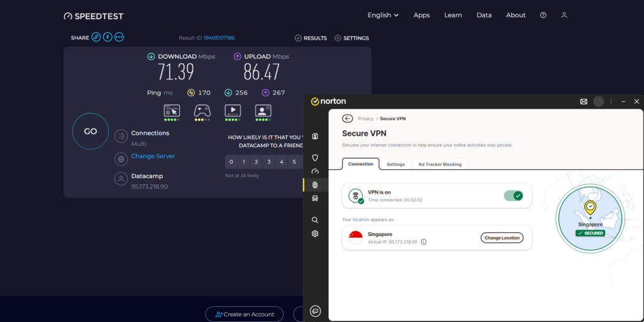The height and width of the screenshot is (322, 644).
Task: Open the Performance speedometer icon in Norton sidebar
Action: click(315, 171)
